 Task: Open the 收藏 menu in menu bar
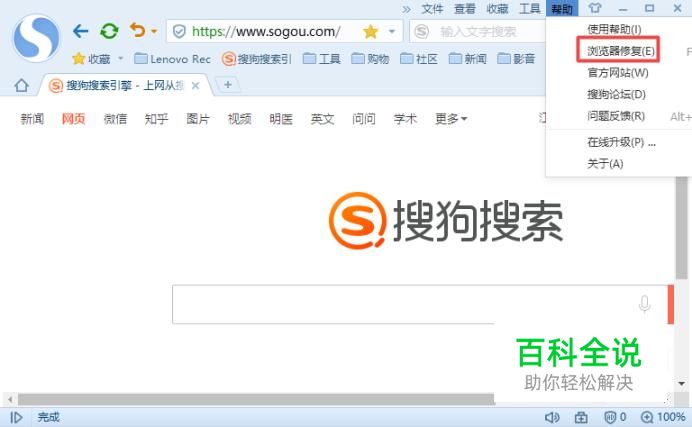tap(497, 9)
